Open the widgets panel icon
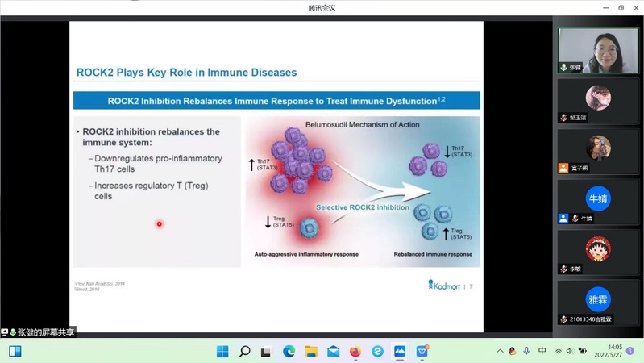Image resolution: width=644 pixels, height=363 pixels. [x=15, y=351]
